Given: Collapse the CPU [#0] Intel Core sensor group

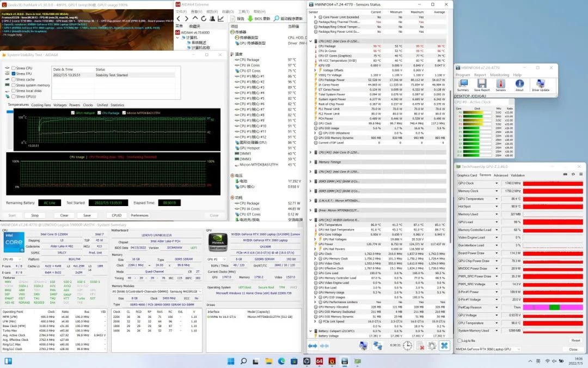Looking at the screenshot, I should tap(311, 41).
